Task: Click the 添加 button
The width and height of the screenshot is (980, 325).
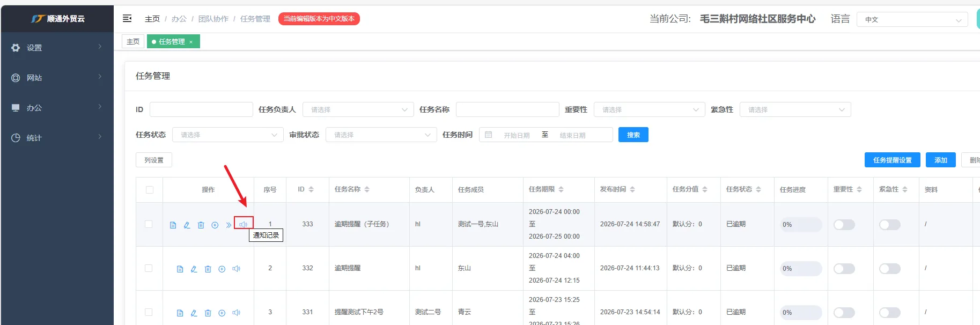Action: coord(941,160)
